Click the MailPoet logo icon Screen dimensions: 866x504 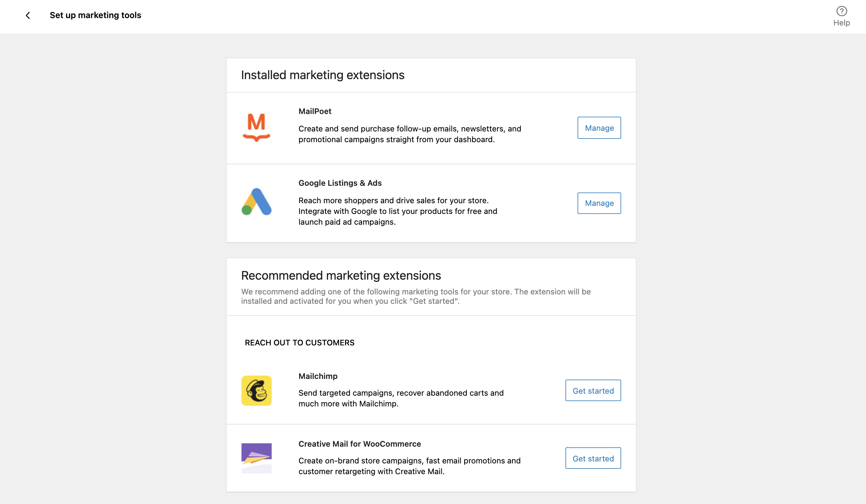point(256,127)
